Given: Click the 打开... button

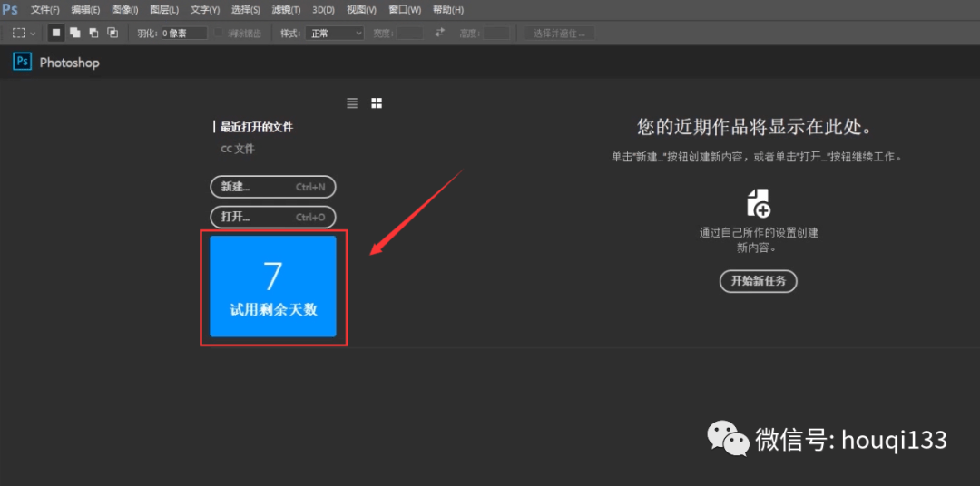Looking at the screenshot, I should (x=273, y=218).
